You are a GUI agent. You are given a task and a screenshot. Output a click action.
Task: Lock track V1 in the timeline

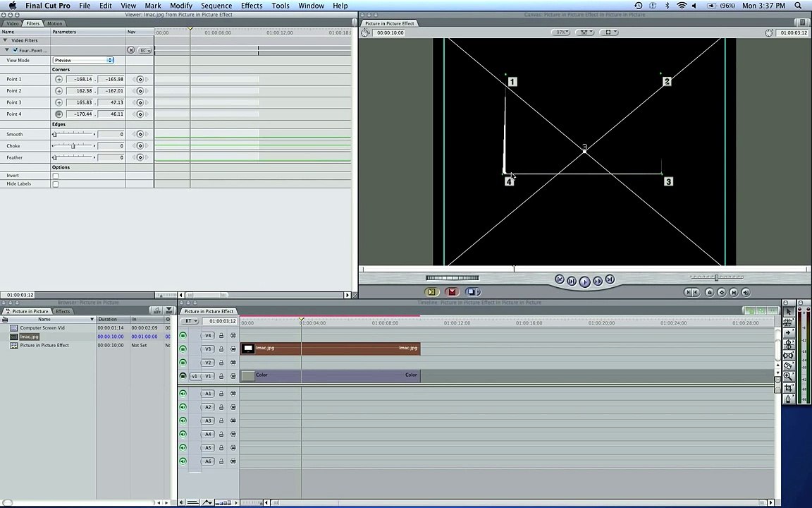(x=221, y=376)
